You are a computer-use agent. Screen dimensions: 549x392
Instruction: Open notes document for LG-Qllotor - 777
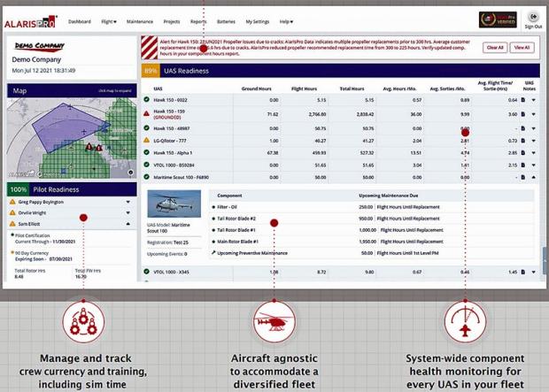(523, 139)
